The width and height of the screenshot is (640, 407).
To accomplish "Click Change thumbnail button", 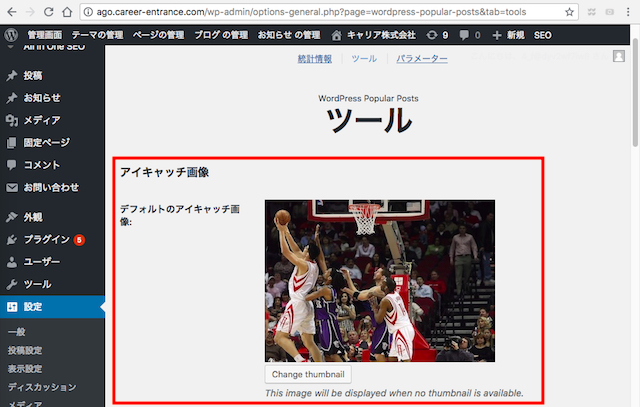I will [x=308, y=374].
